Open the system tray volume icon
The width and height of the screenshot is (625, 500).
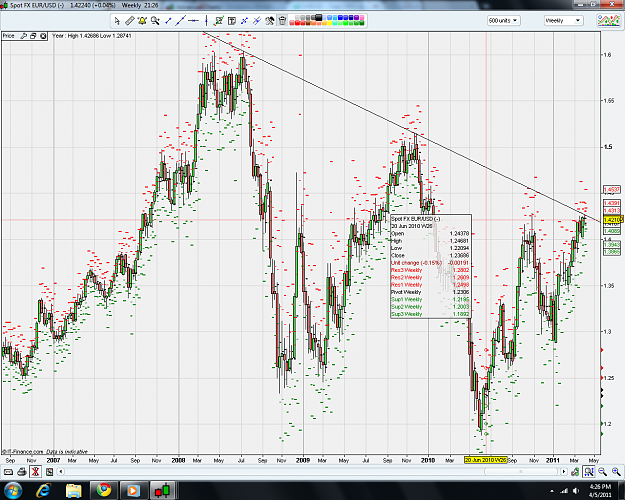tap(576, 491)
